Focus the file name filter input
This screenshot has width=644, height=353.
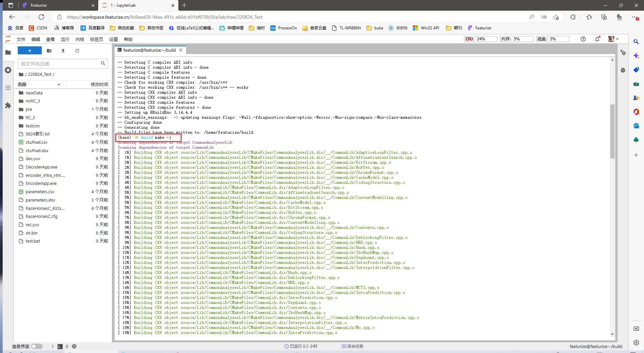63,63
